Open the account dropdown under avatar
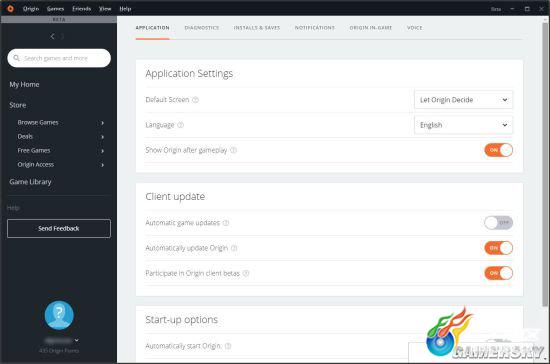The image size is (550, 364). (x=76, y=340)
